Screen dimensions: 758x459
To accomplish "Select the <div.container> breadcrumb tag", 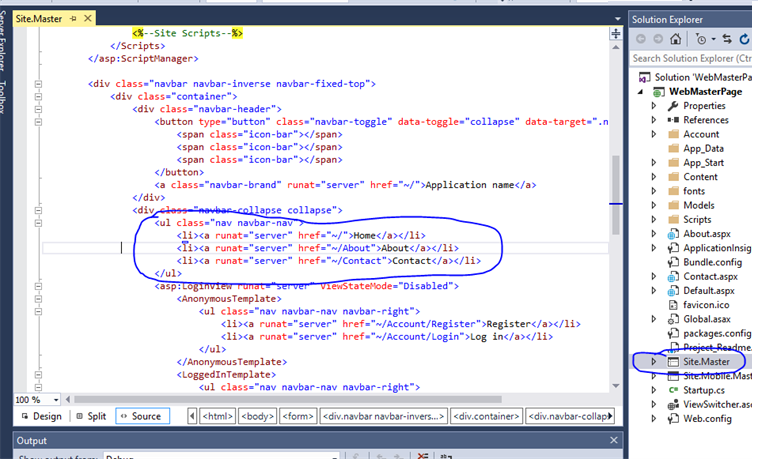I will pos(486,416).
